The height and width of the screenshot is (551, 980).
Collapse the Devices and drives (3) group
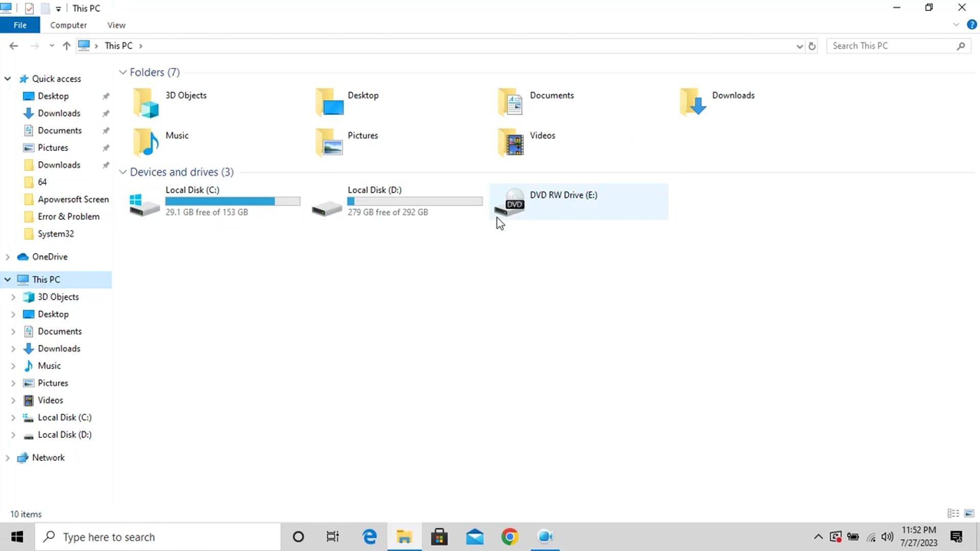tap(122, 172)
